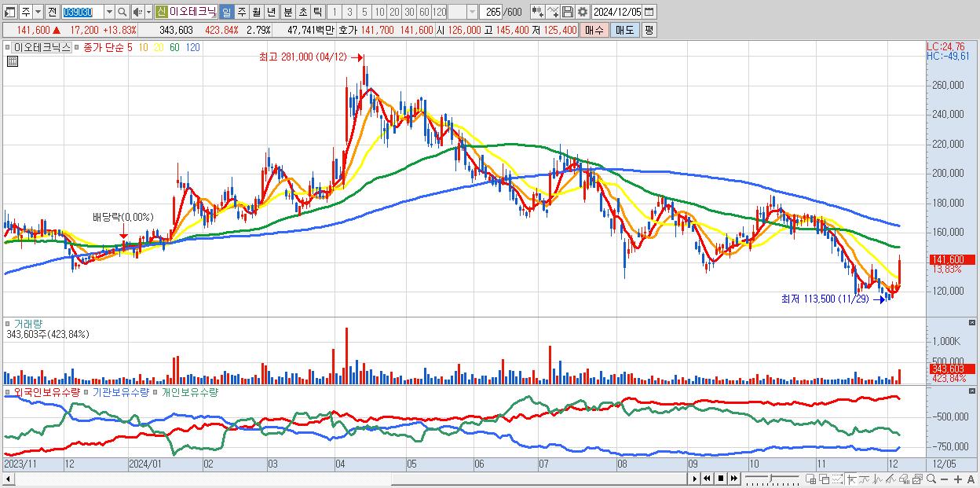Choose the 20 interval button

point(394,12)
